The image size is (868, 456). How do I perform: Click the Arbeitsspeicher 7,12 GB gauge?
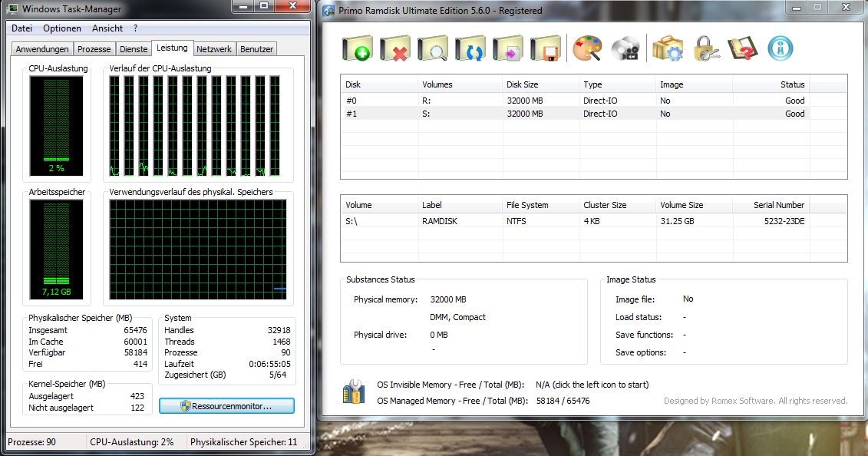click(x=57, y=249)
